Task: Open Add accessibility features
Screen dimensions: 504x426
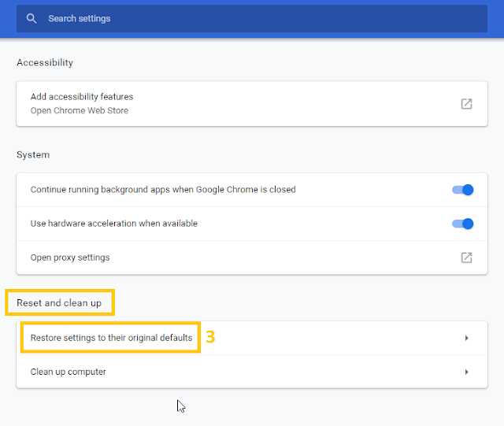Action: coord(82,97)
